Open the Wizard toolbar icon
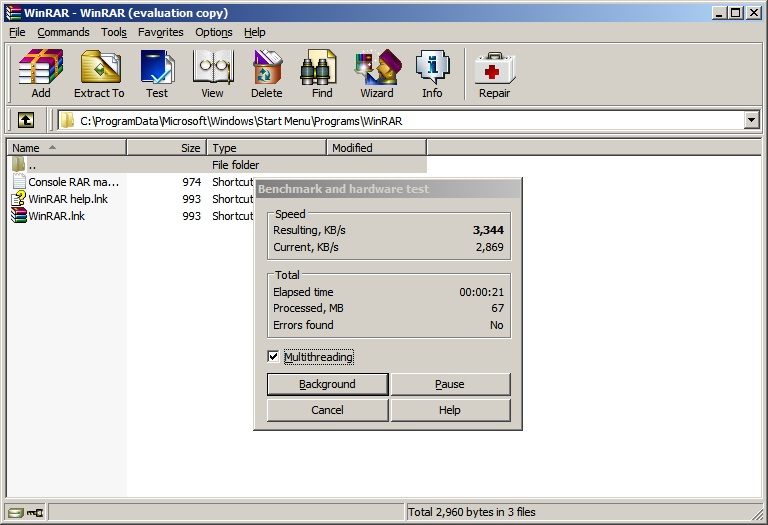 coord(377,67)
